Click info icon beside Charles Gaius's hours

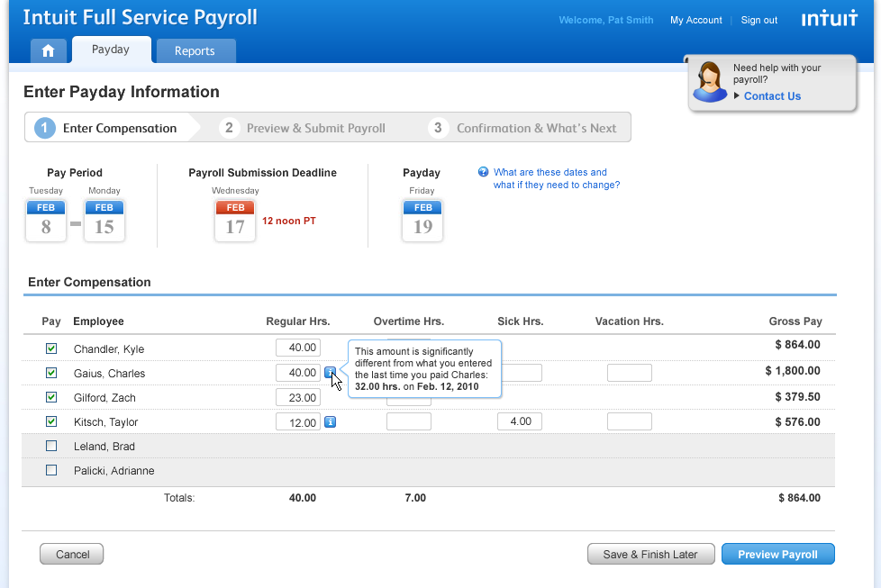tap(330, 372)
